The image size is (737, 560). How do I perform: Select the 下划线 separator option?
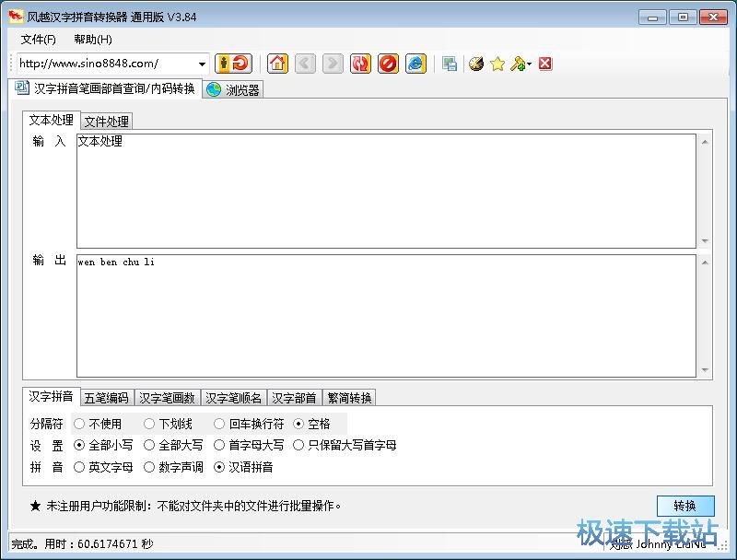tap(169, 424)
